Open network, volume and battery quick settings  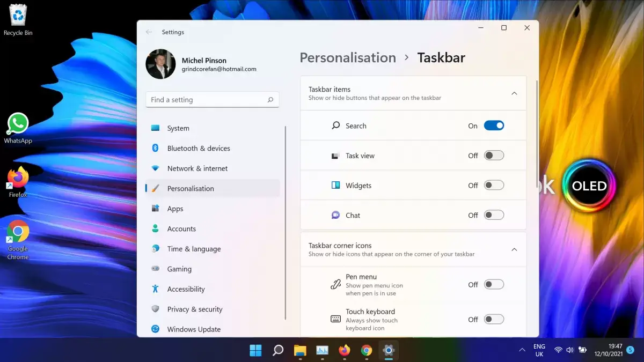[570, 350]
